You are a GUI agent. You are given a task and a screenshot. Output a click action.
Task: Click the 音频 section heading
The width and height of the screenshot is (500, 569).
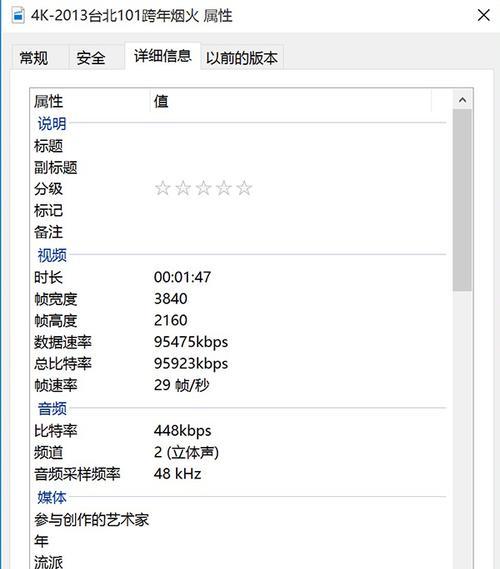52,409
